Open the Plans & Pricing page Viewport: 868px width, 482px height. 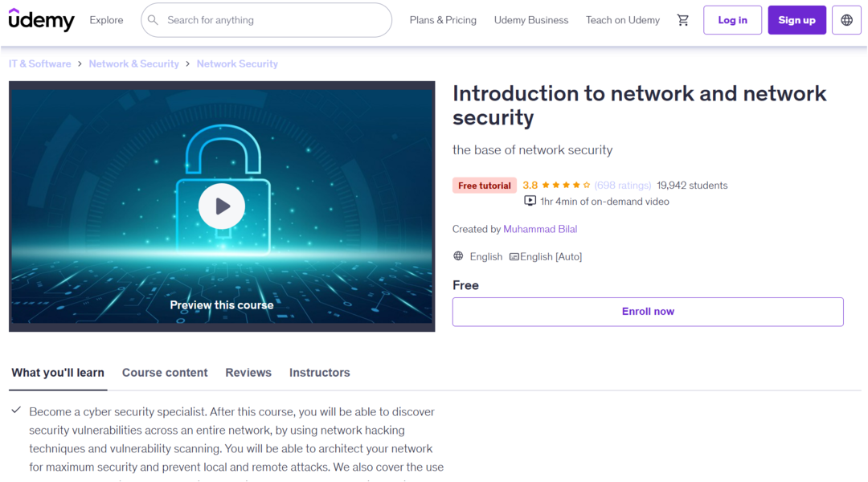(x=443, y=20)
